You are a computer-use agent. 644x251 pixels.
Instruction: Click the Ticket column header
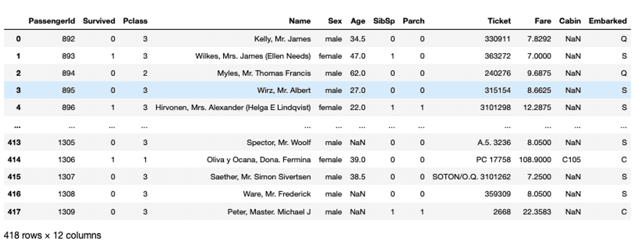[x=499, y=21]
